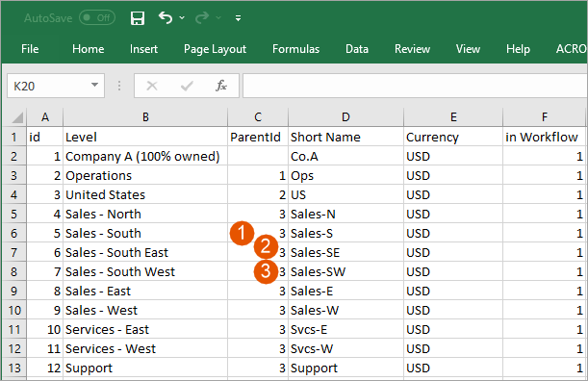Screen dimensions: 588x381
Task: Switch to the Home ribbon tab
Action: 89,49
